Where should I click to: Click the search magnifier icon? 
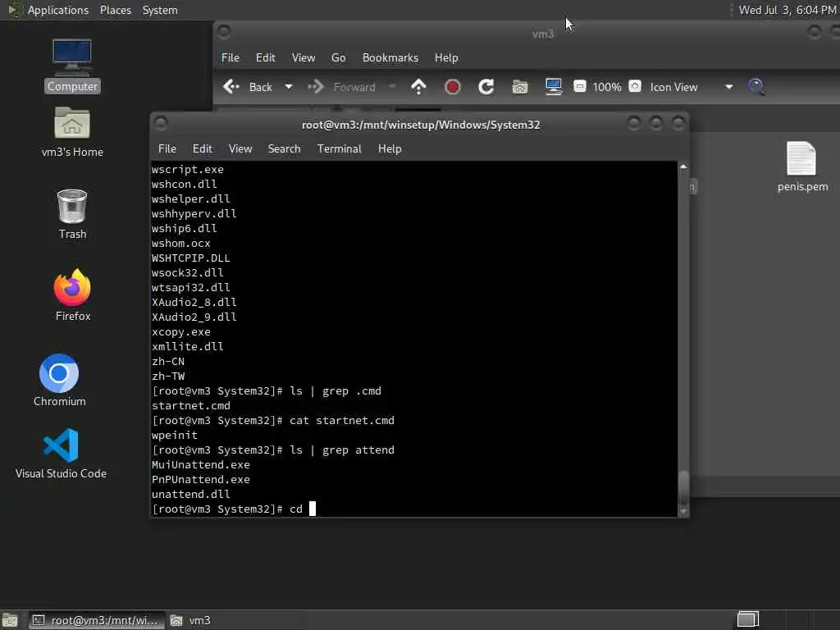(x=756, y=87)
